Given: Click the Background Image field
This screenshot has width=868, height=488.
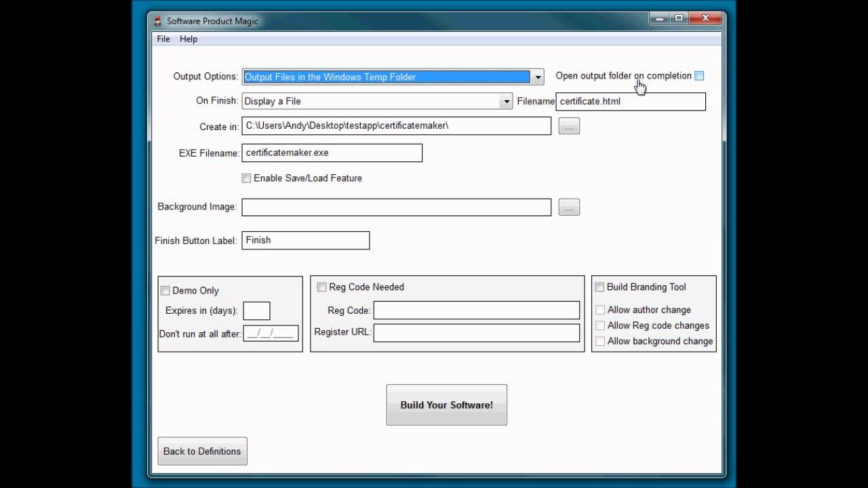Looking at the screenshot, I should [x=396, y=207].
